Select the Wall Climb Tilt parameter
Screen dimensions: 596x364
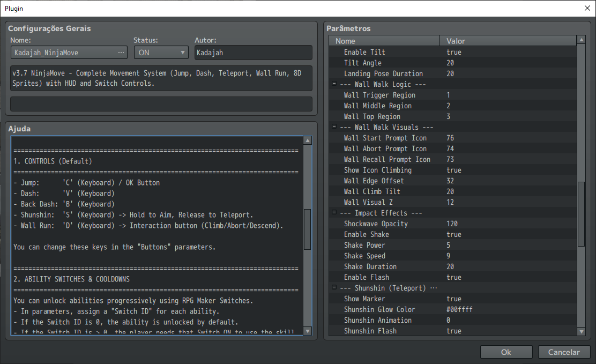453,191
